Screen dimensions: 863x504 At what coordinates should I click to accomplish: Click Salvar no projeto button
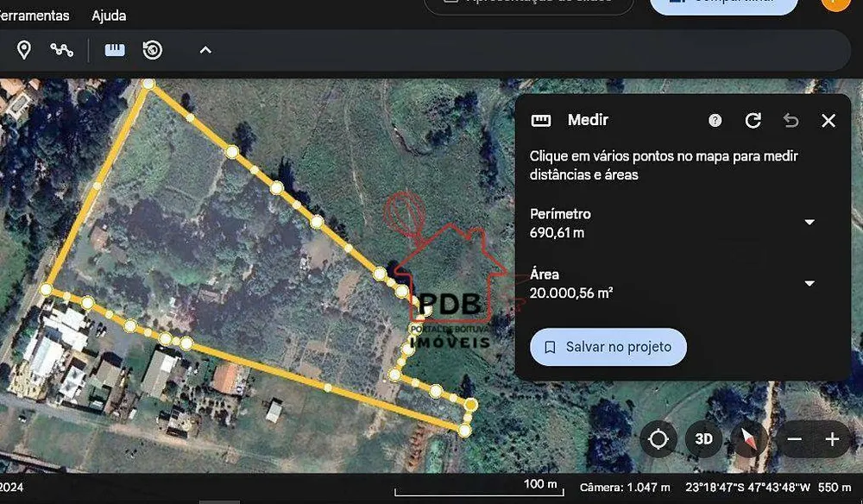608,347
